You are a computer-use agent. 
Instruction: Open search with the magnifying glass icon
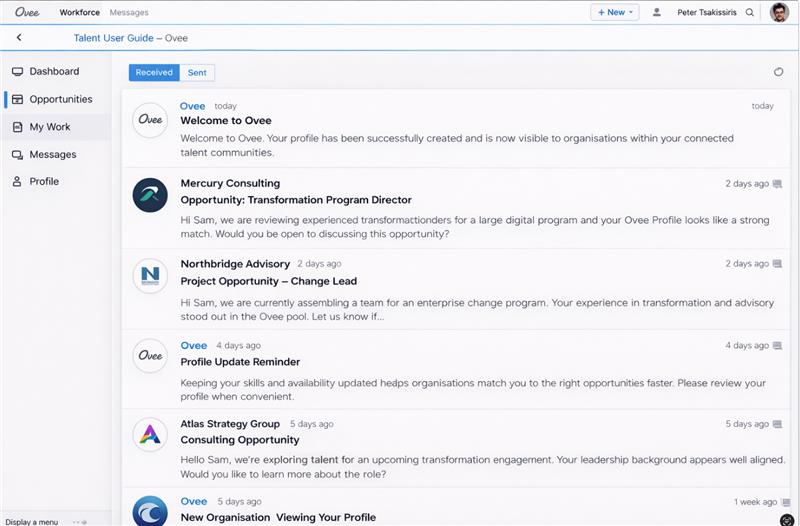click(750, 13)
